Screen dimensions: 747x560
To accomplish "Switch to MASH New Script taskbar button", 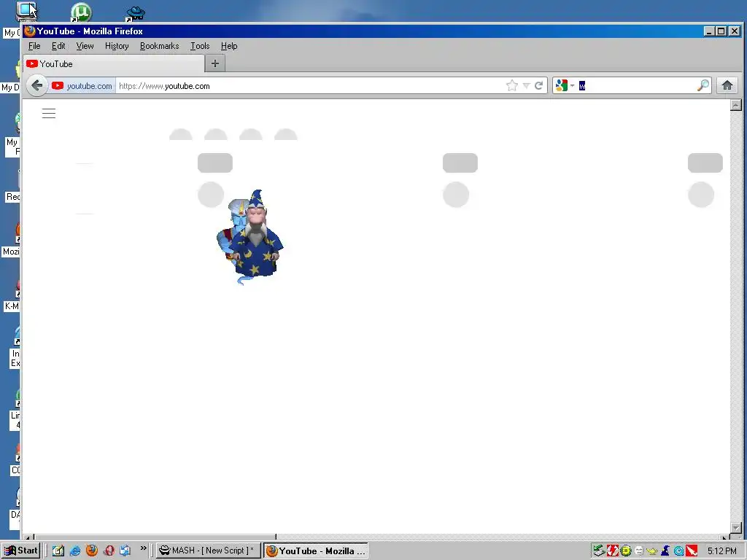I will [x=209, y=551].
